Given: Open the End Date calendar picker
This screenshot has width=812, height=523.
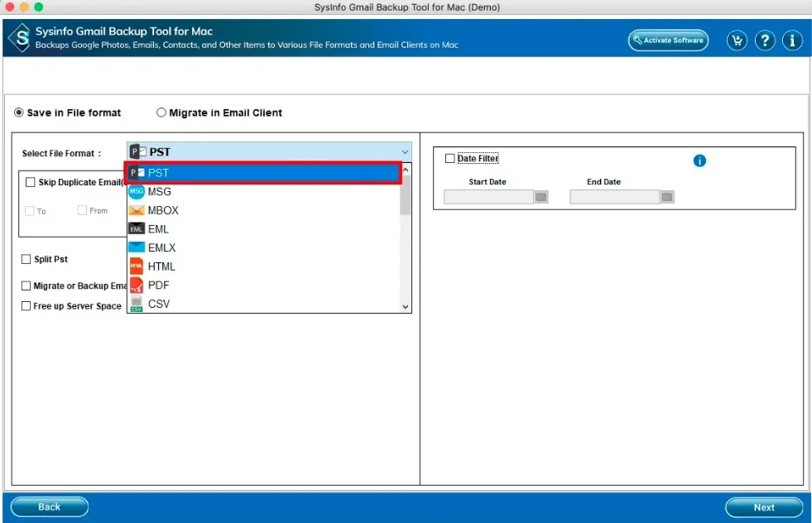Looking at the screenshot, I should click(667, 197).
